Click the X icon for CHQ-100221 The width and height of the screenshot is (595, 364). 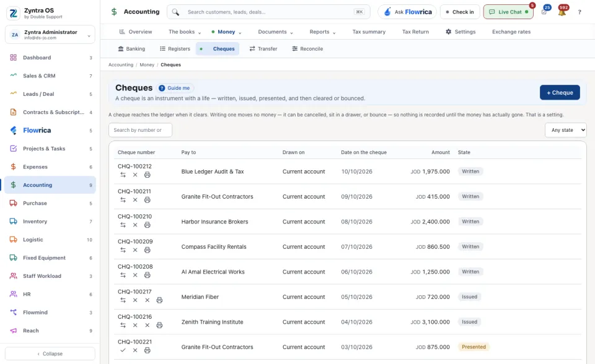(x=135, y=350)
